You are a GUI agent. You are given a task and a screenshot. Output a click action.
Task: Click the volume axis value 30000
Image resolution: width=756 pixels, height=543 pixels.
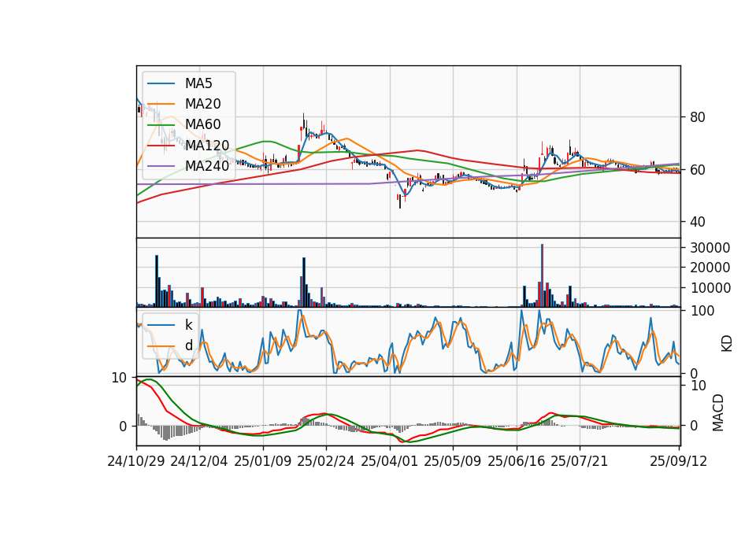click(x=710, y=248)
